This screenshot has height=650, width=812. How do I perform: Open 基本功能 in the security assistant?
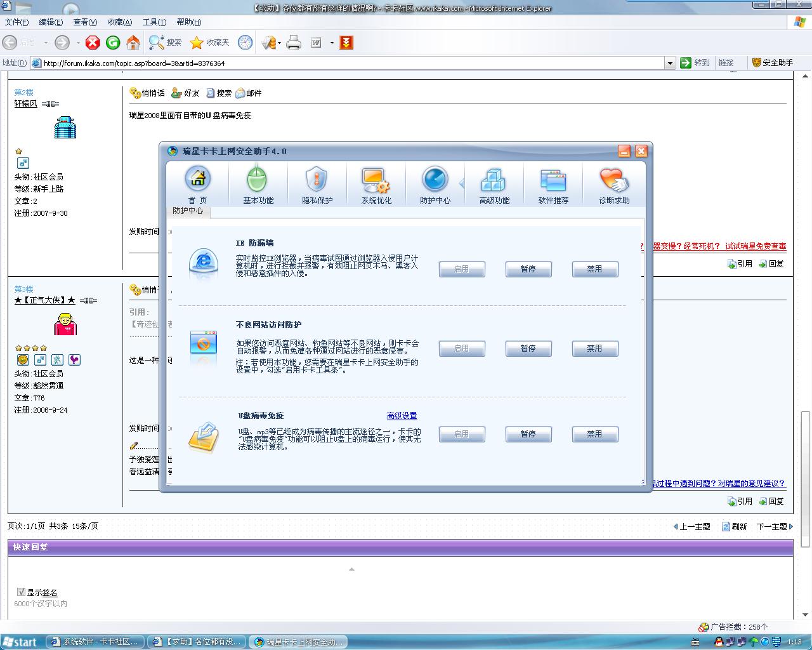(258, 185)
